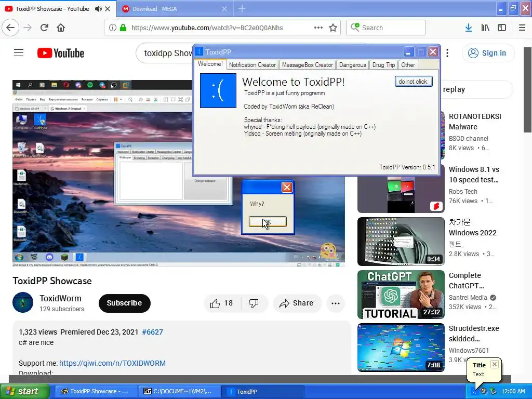Click the browser forward arrow
Screen dimensions: 532x399
[28, 28]
